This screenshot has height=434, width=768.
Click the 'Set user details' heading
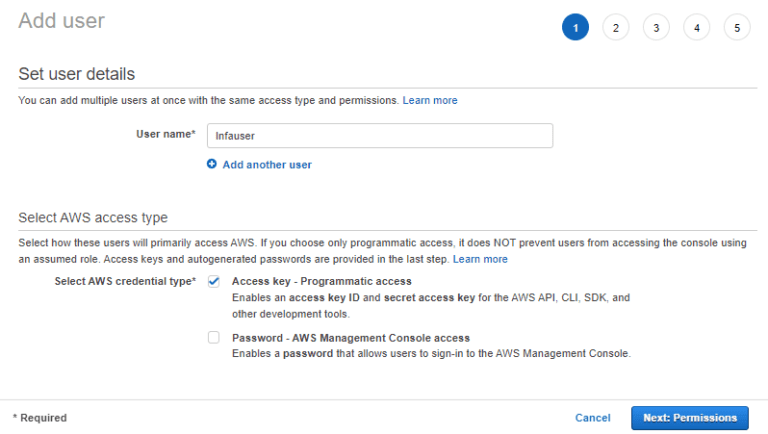[x=76, y=74]
